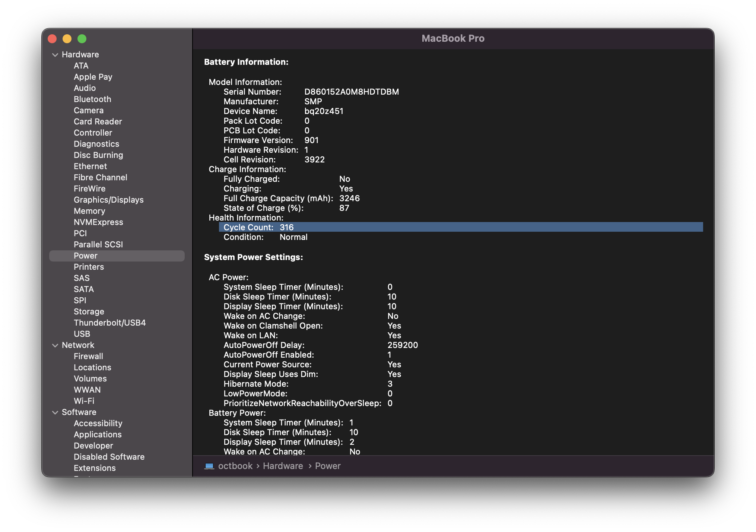Click the laptop icon in path bar
756x532 pixels.
point(209,466)
